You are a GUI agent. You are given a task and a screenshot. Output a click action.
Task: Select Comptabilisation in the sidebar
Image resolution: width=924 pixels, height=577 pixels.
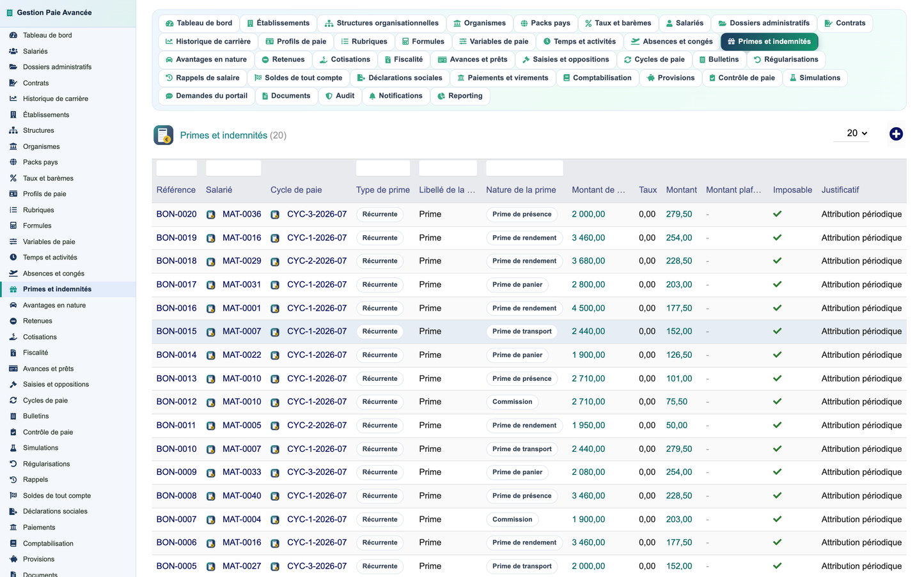click(x=48, y=543)
